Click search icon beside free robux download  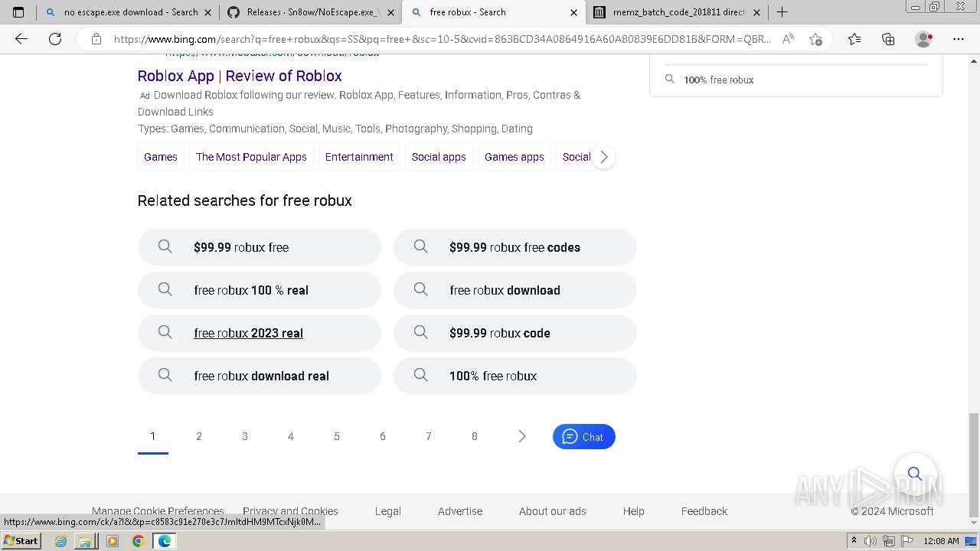click(x=420, y=289)
